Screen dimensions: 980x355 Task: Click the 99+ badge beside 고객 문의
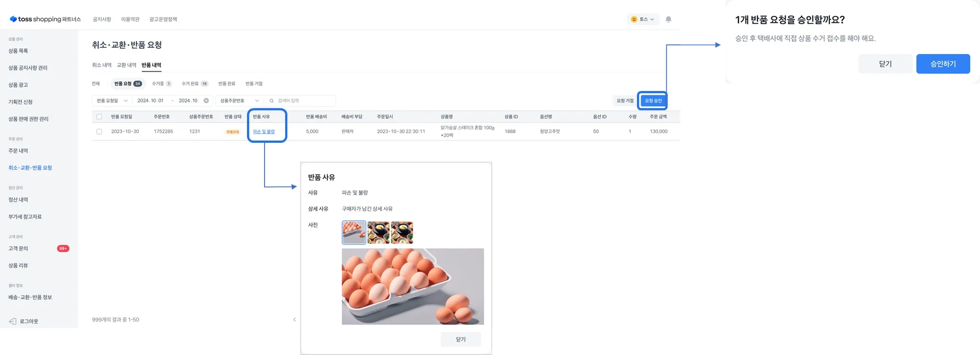click(x=63, y=248)
